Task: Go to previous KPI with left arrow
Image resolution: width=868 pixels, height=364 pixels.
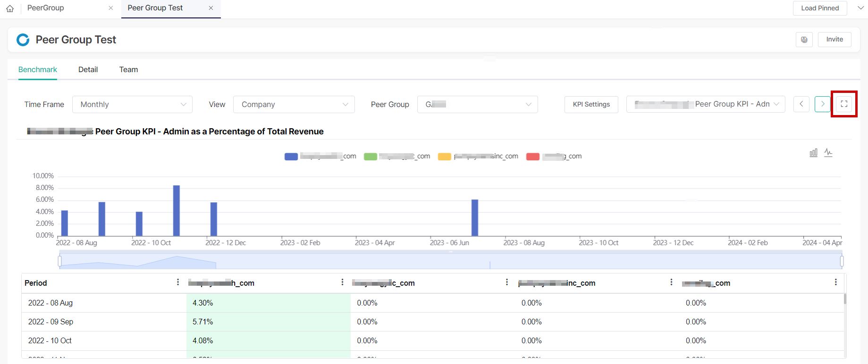Action: pos(801,104)
